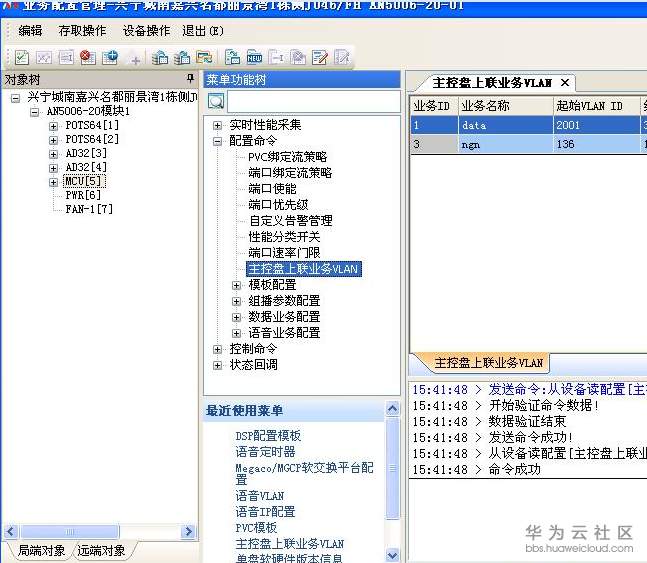Click the green checkmark document toolbar icon
647x563 pixels.
pos(21,57)
